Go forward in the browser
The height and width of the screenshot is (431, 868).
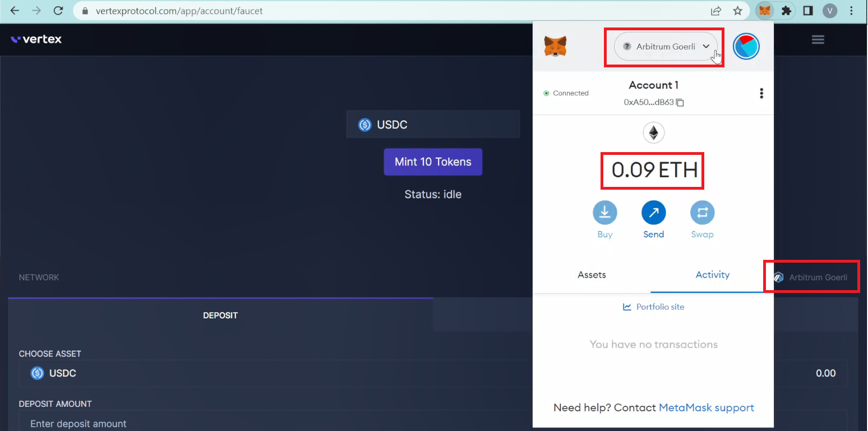(36, 11)
